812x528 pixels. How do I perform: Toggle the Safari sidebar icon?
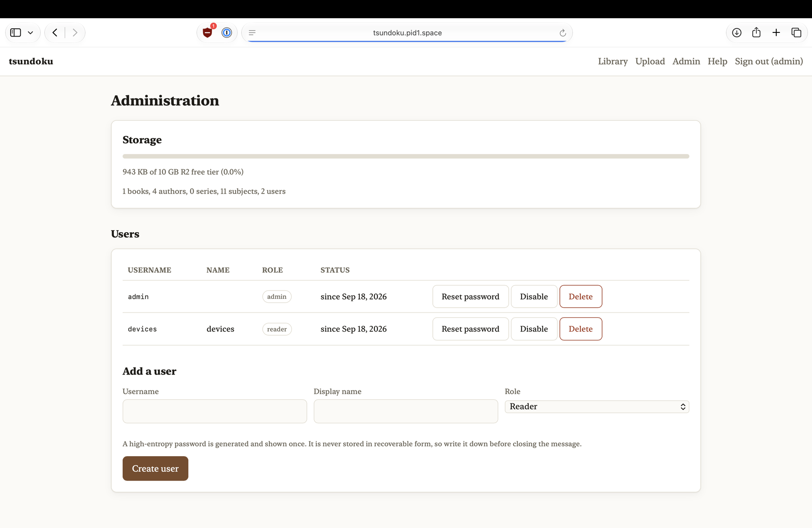tap(15, 32)
